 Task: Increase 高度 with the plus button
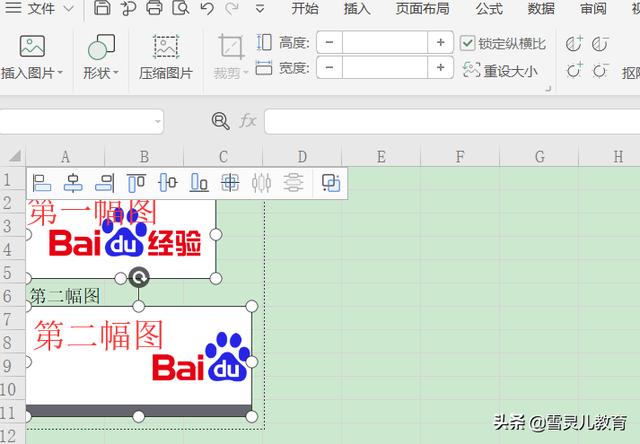coord(440,42)
